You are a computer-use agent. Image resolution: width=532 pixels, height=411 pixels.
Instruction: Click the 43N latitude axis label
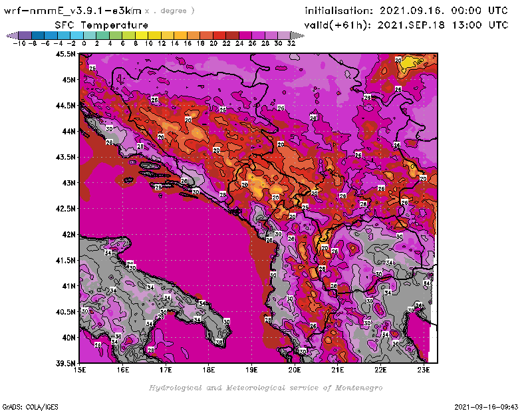coord(69,183)
